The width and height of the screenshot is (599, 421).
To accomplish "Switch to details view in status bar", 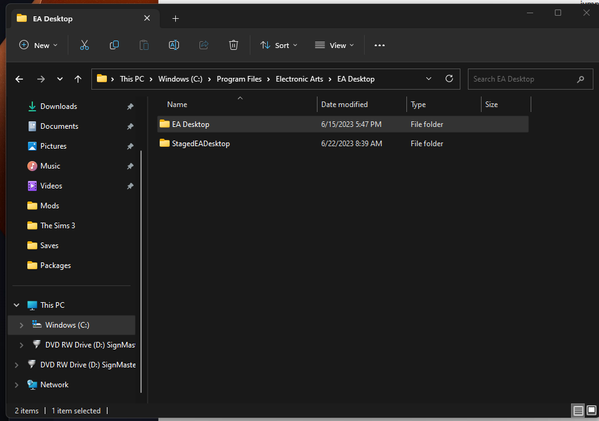I will (x=578, y=411).
